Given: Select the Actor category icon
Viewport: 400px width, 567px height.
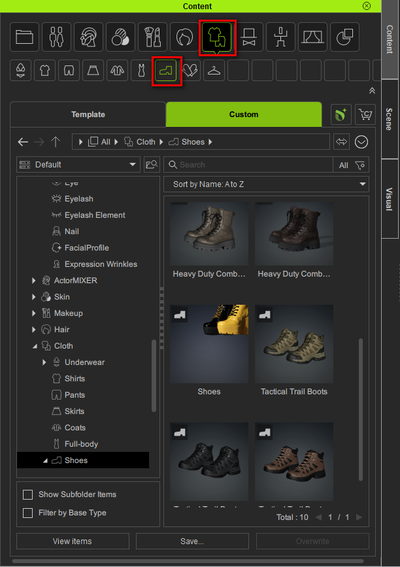Looking at the screenshot, I should point(56,37).
